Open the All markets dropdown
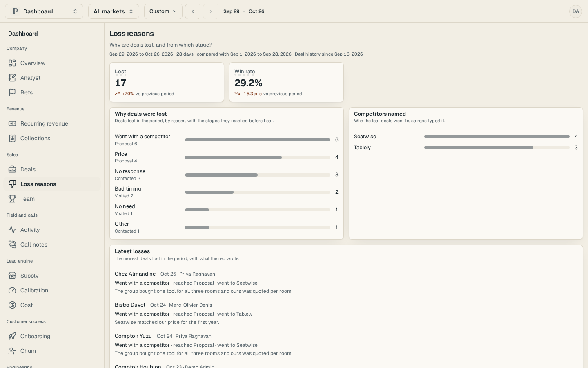The image size is (588, 368). click(x=114, y=11)
